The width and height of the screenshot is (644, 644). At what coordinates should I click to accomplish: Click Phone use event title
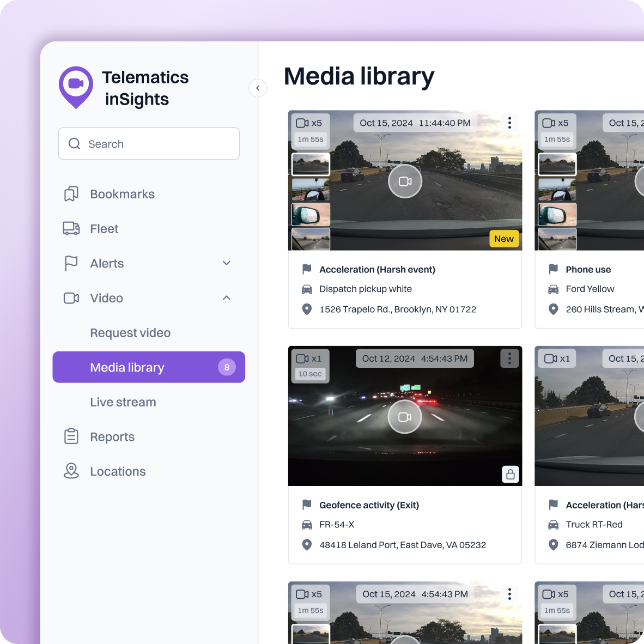[588, 270]
